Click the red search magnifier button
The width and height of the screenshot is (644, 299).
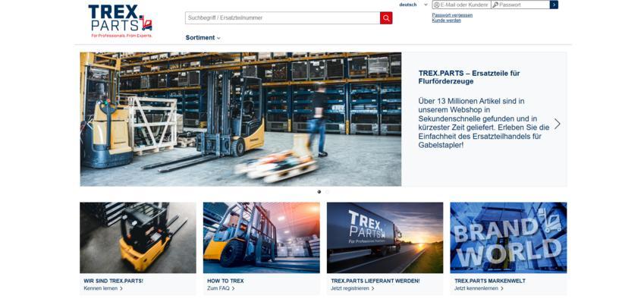tap(385, 18)
